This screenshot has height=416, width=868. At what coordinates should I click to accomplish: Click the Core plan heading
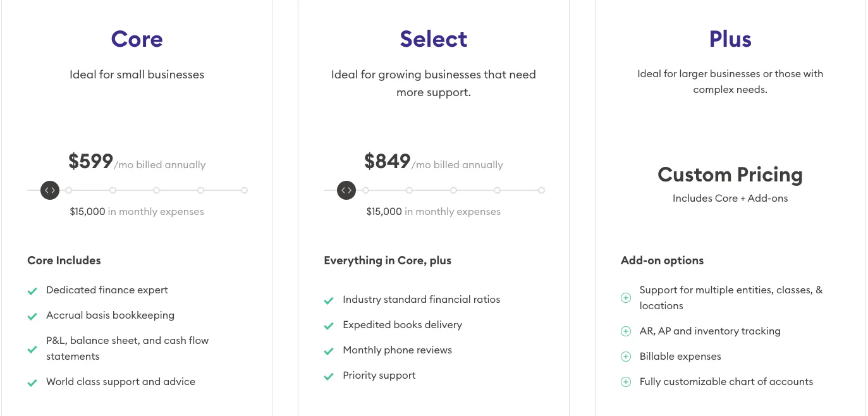tap(137, 39)
